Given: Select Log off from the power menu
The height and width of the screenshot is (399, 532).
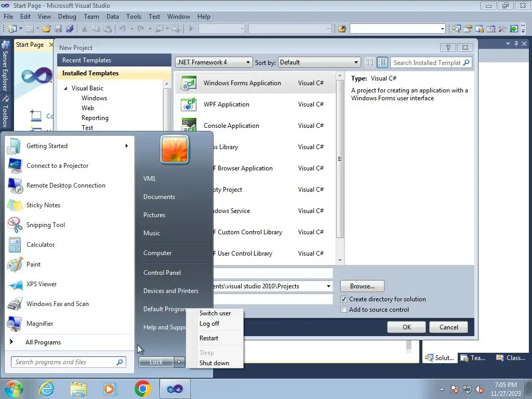Looking at the screenshot, I should [209, 324].
